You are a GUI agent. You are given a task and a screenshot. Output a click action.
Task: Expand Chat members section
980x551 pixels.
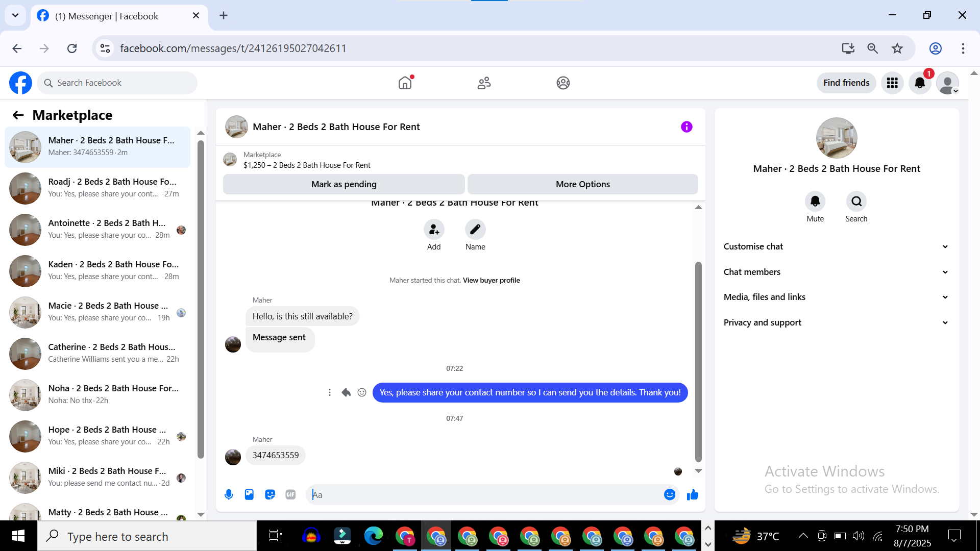836,272
